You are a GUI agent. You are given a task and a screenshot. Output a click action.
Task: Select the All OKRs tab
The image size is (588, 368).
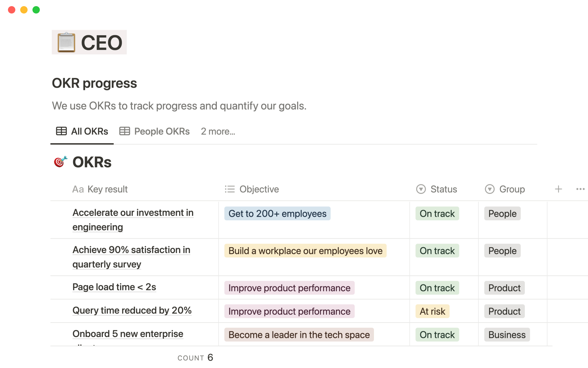(x=89, y=131)
